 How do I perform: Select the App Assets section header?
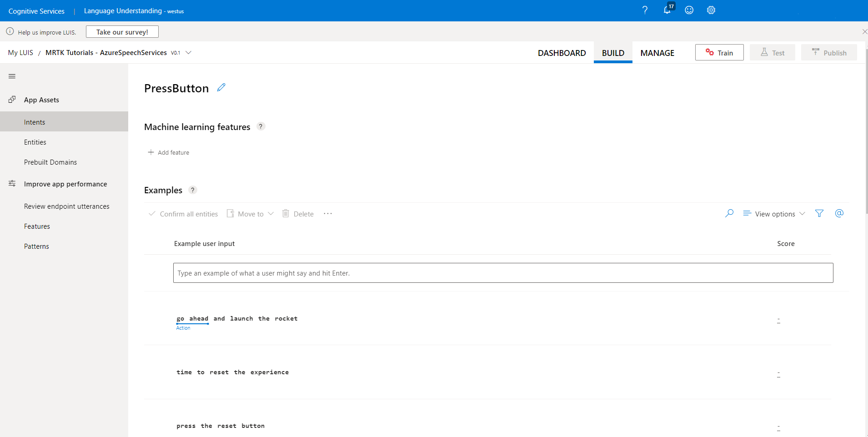tap(41, 100)
